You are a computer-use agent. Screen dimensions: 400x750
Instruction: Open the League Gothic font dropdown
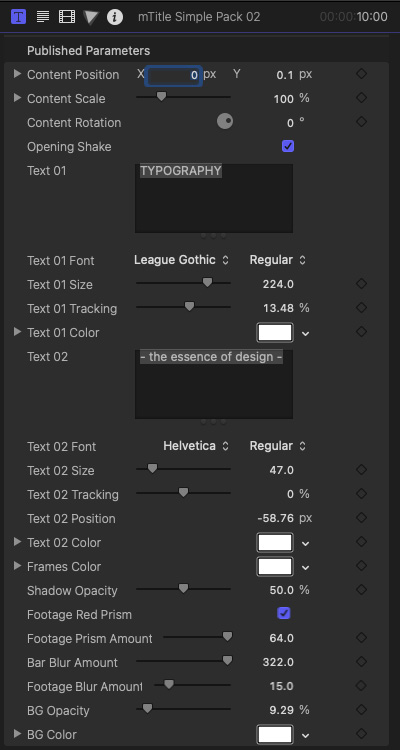181,260
